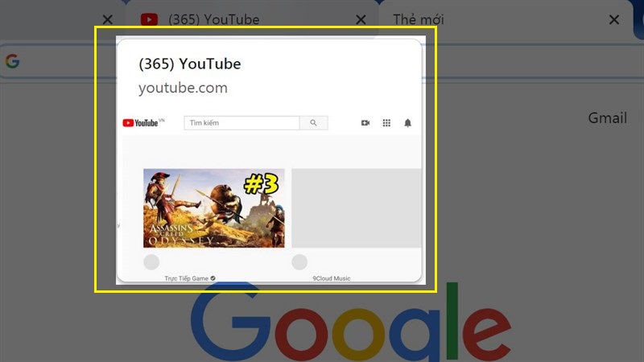Image resolution: width=644 pixels, height=362 pixels.
Task: Switch to the Thẻ mới tab
Action: (x=506, y=19)
